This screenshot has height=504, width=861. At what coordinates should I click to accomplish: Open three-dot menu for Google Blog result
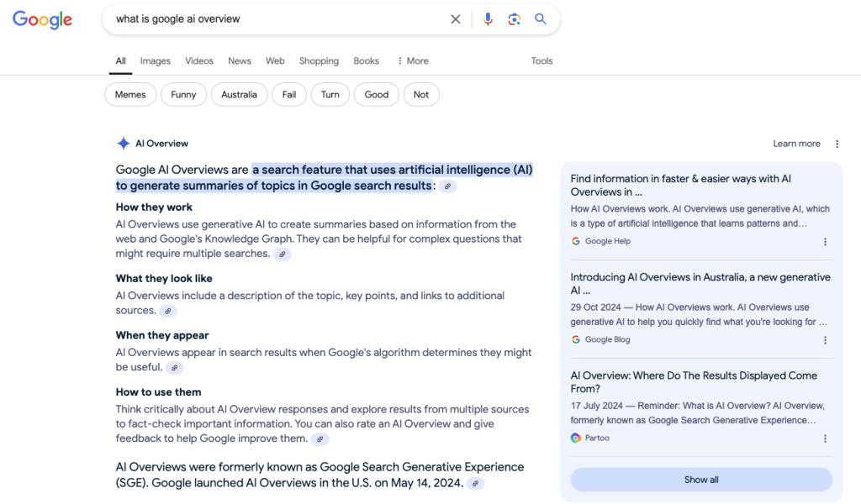825,340
